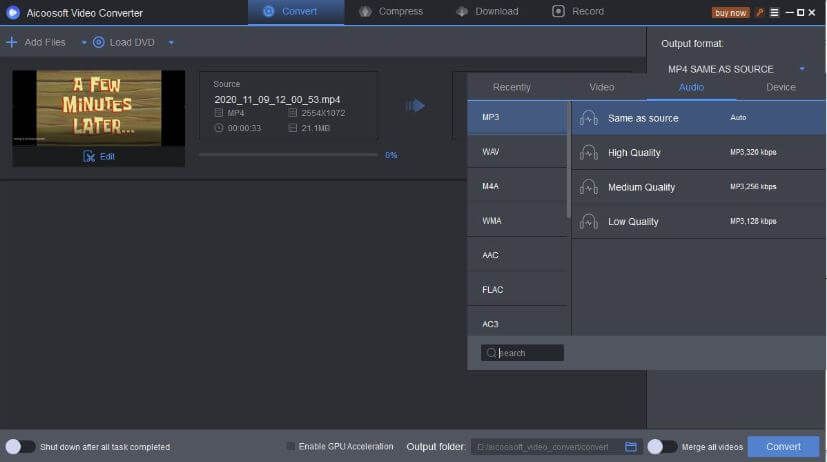Click the key register icon

pyautogui.click(x=759, y=13)
